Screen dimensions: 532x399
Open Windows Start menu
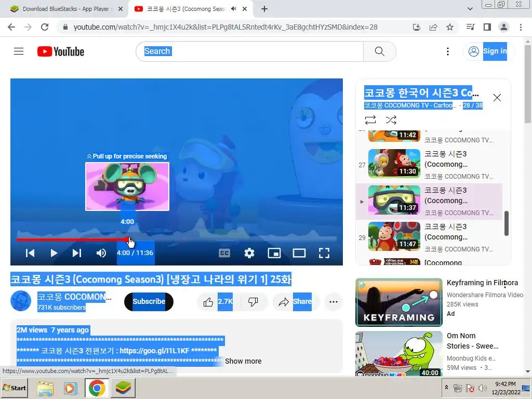pyautogui.click(x=14, y=388)
